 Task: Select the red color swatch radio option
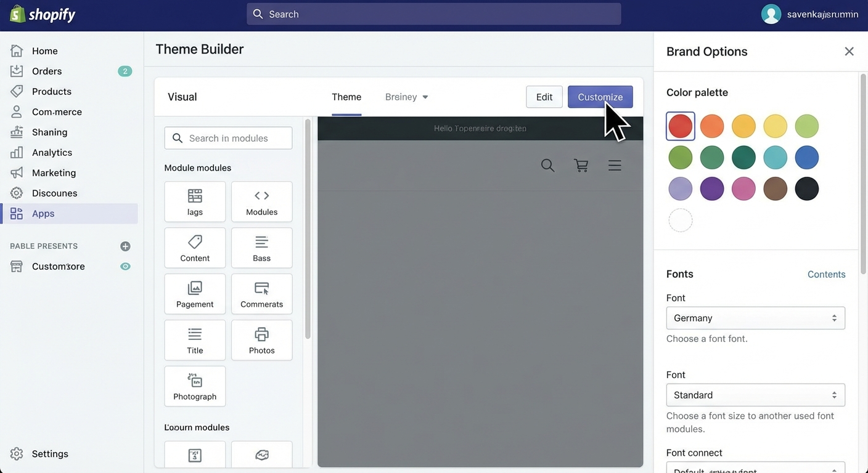pyautogui.click(x=680, y=126)
